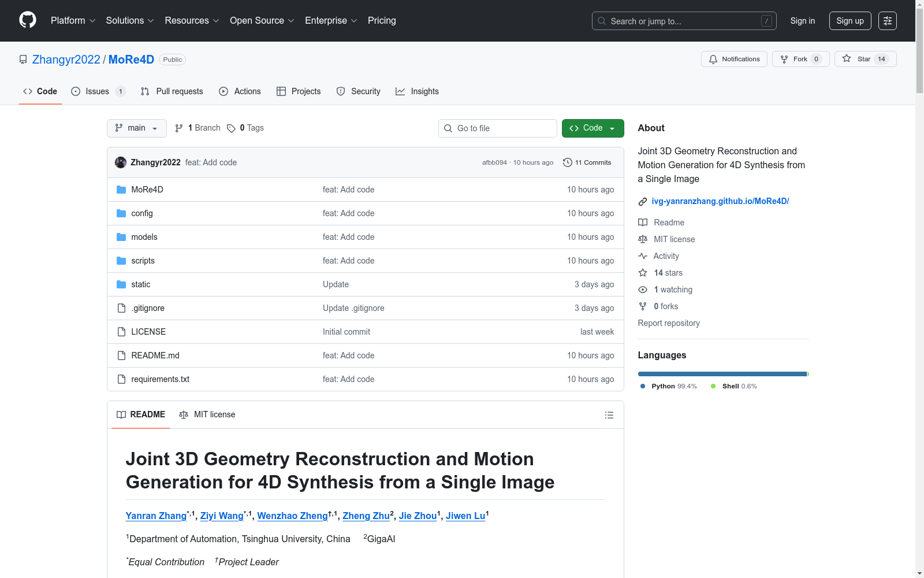Click the link icon beside project URL
This screenshot has width=924, height=578.
643,202
